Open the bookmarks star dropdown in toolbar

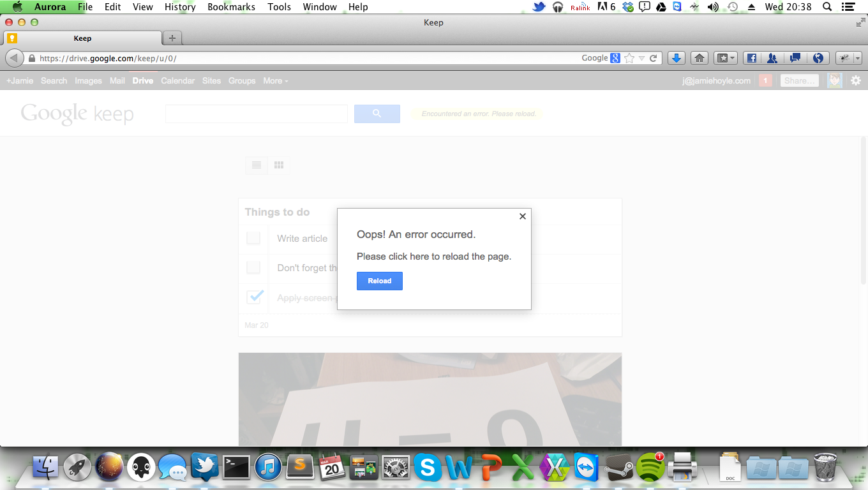[725, 58]
